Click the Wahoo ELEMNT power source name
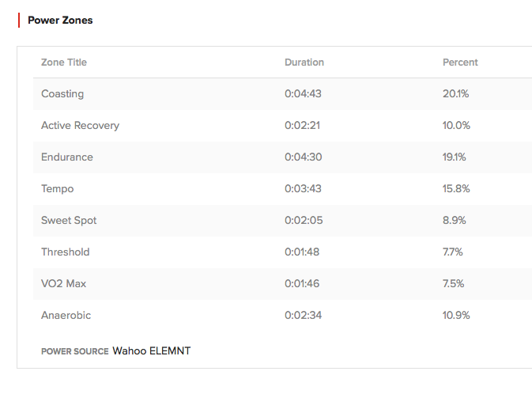Image resolution: width=532 pixels, height=394 pixels. [151, 350]
